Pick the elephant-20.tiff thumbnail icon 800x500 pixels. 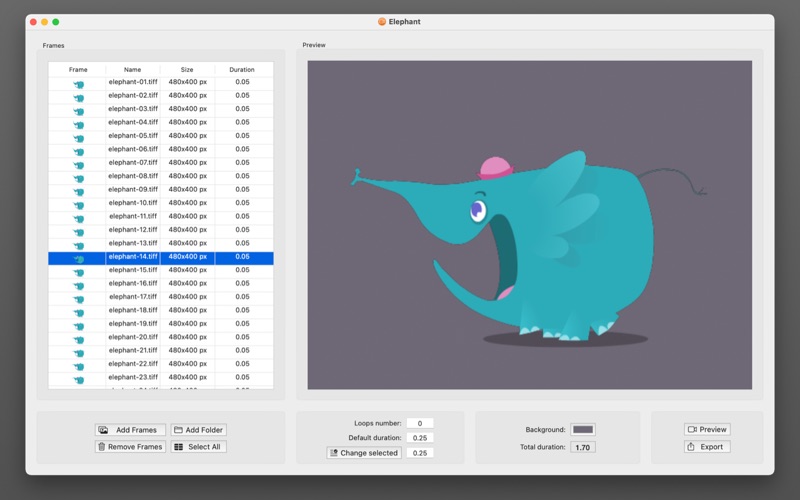point(78,339)
